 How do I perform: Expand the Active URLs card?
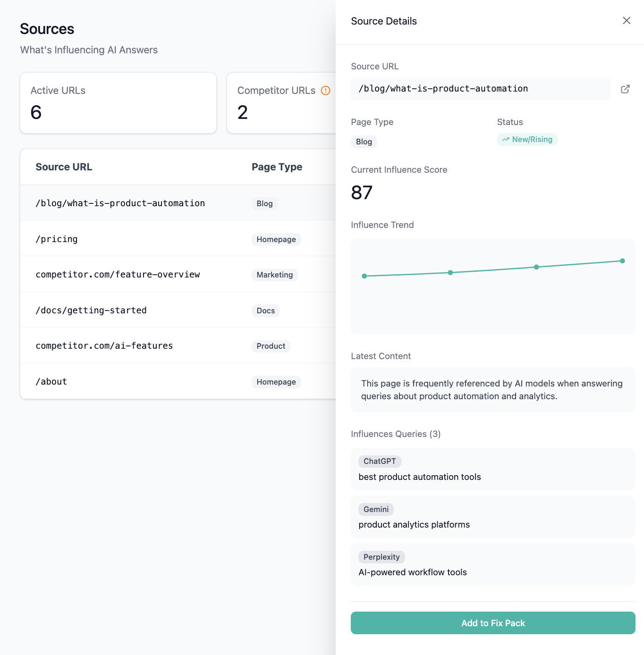click(x=118, y=103)
